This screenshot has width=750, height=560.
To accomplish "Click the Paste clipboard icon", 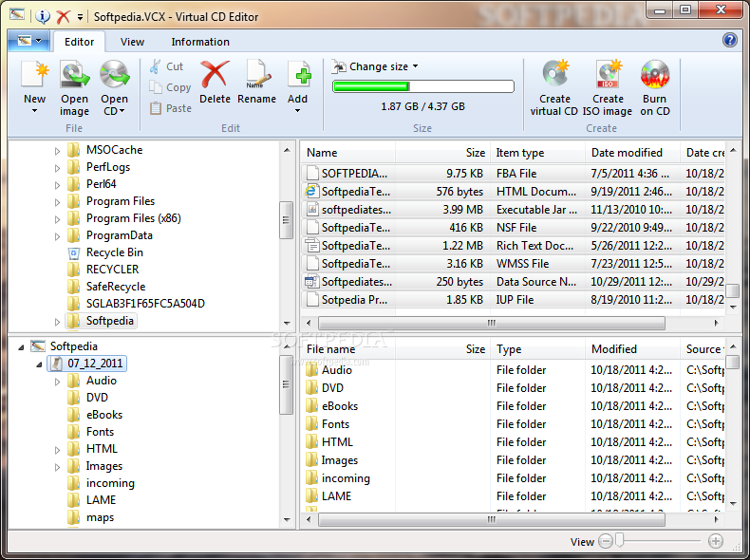I will pyautogui.click(x=155, y=108).
